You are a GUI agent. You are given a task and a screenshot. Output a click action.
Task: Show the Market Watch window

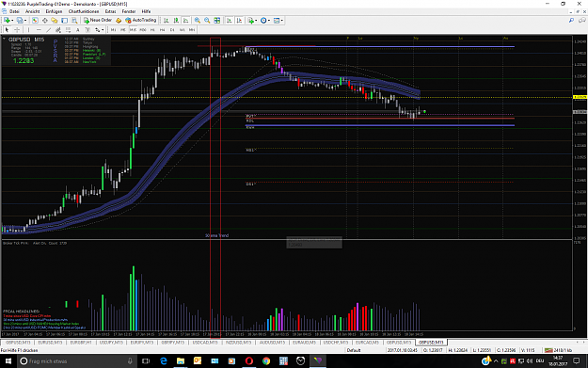[35, 21]
